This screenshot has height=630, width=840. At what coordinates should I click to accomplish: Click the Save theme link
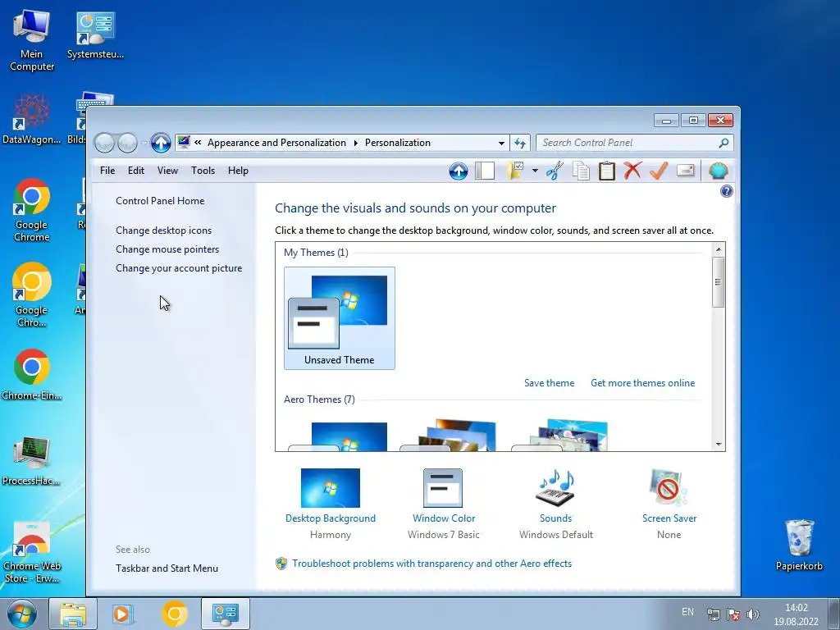tap(549, 383)
